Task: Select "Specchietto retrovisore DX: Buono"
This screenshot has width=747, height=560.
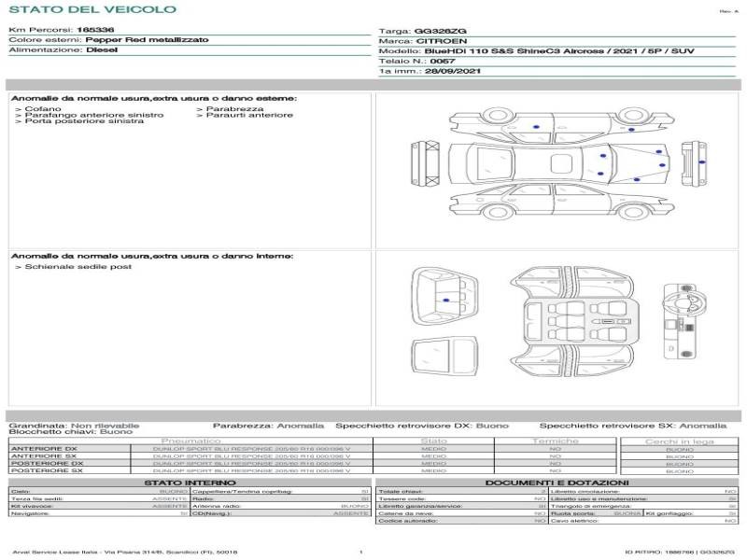Action: click(422, 426)
